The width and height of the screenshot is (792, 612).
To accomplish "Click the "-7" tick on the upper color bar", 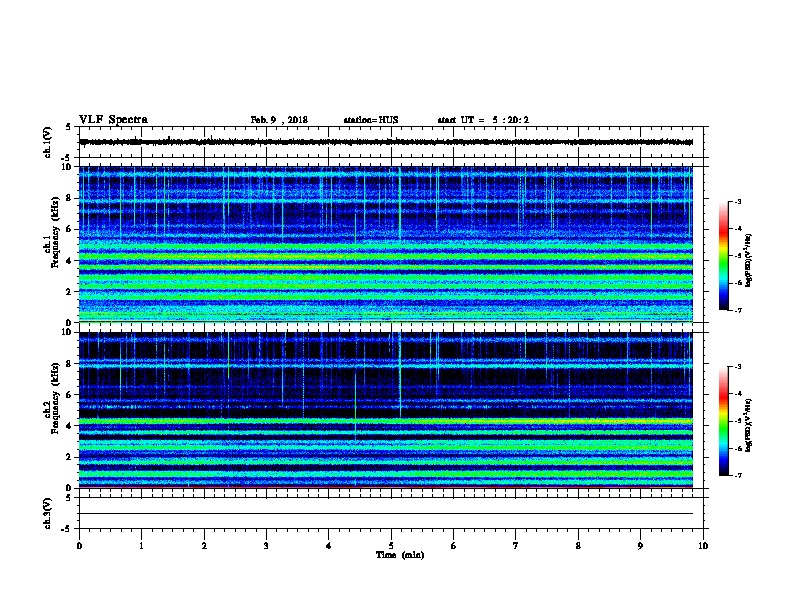I will (x=737, y=310).
